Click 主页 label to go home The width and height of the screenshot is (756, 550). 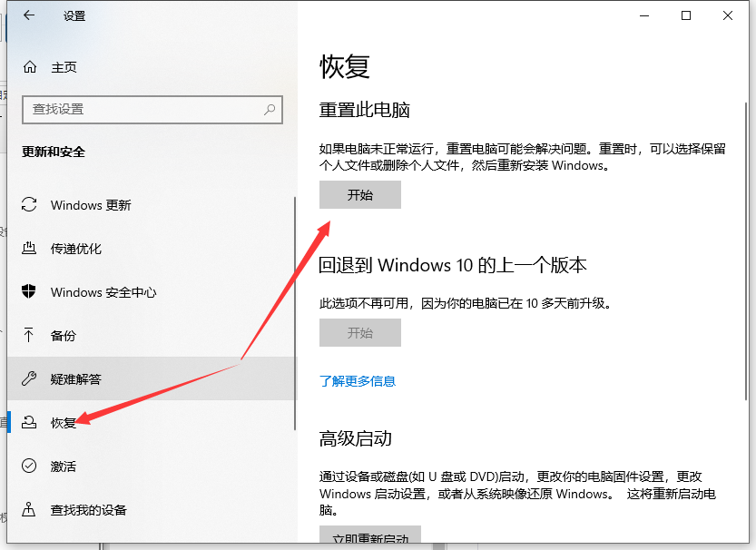click(x=64, y=67)
